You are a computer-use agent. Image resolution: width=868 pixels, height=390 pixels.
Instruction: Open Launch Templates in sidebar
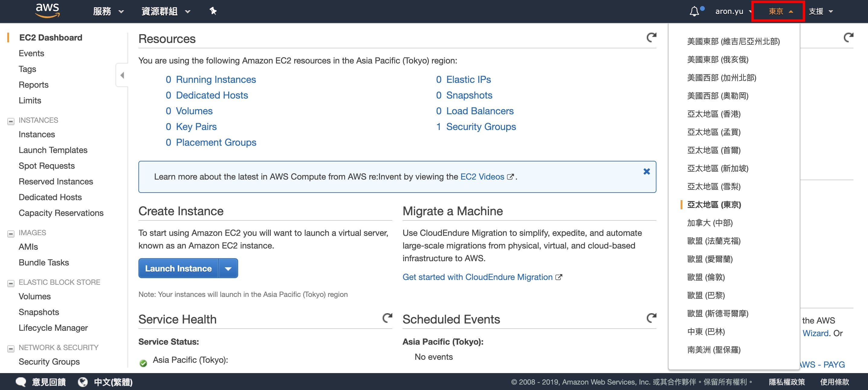click(x=53, y=150)
